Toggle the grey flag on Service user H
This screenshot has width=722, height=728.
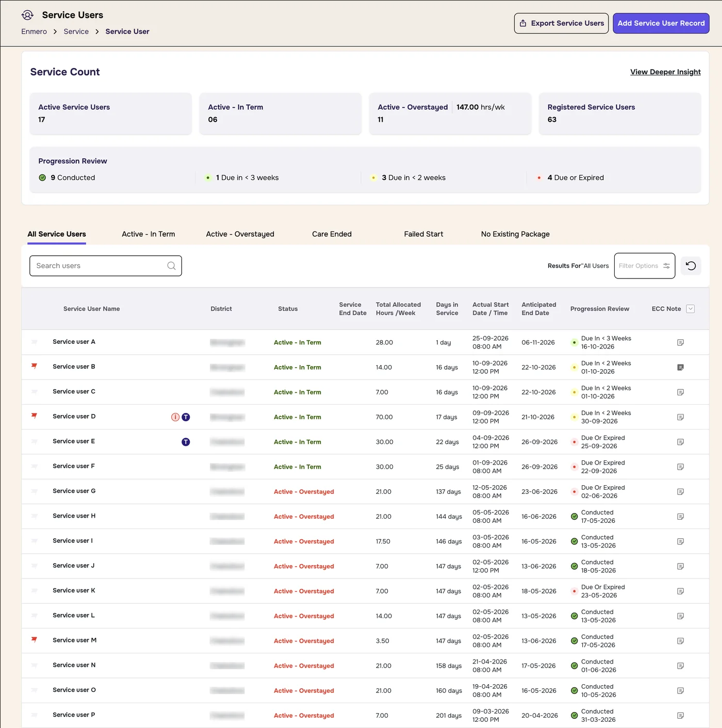click(34, 515)
